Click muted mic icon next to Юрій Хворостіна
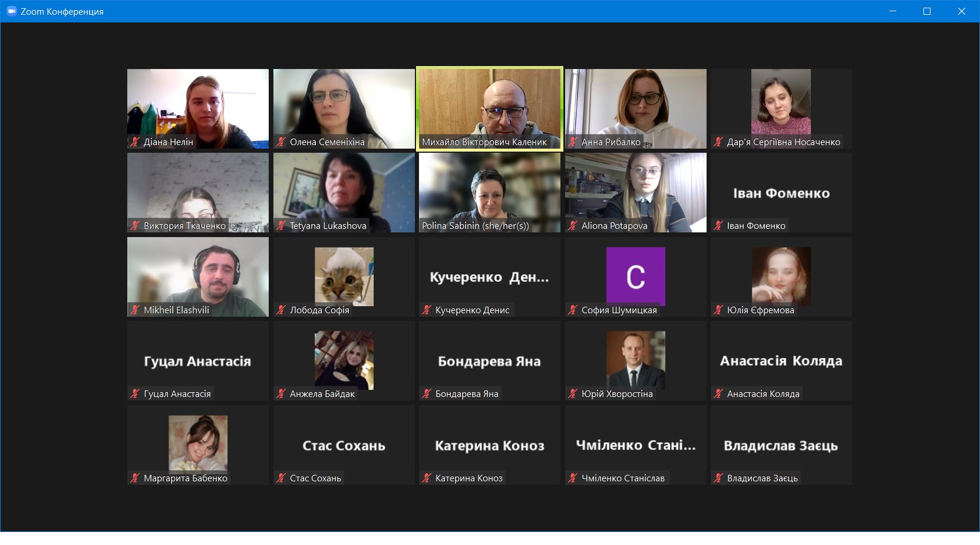This screenshot has height=545, width=980. (x=572, y=393)
